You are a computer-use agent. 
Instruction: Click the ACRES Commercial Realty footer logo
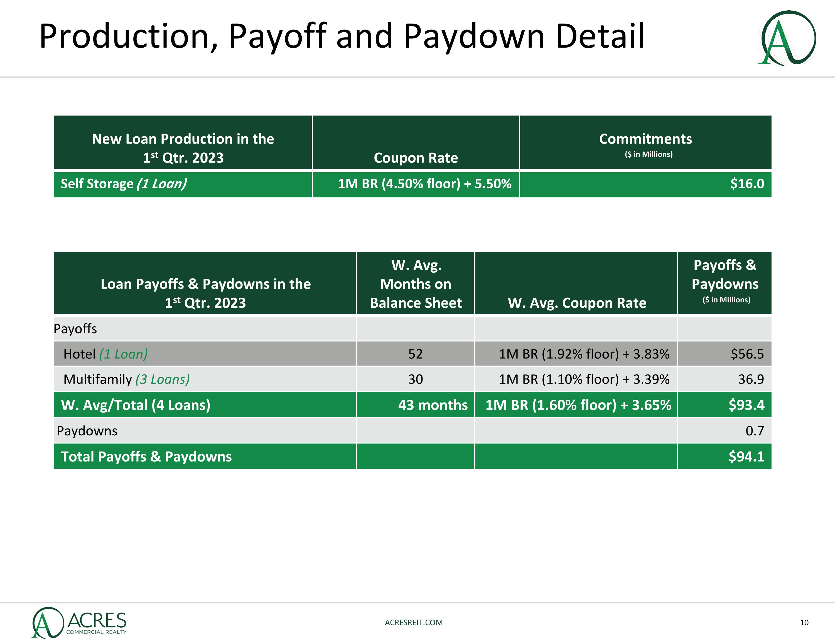[79, 623]
